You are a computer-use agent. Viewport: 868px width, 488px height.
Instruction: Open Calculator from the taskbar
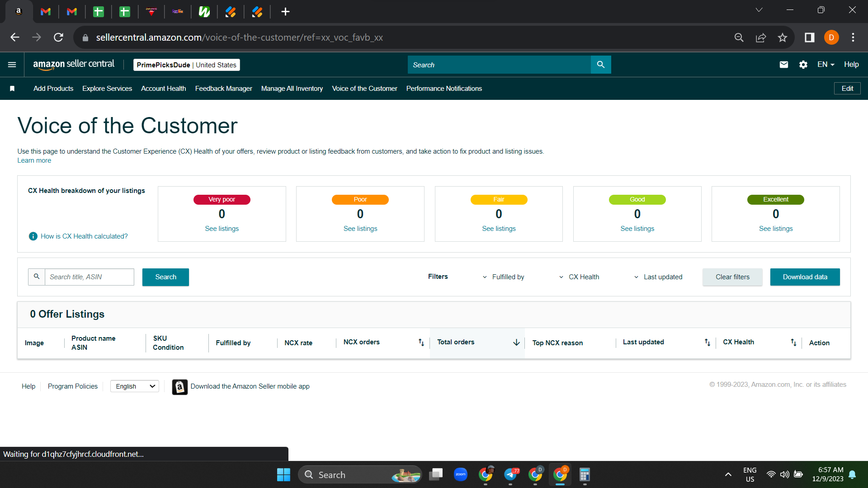click(585, 474)
